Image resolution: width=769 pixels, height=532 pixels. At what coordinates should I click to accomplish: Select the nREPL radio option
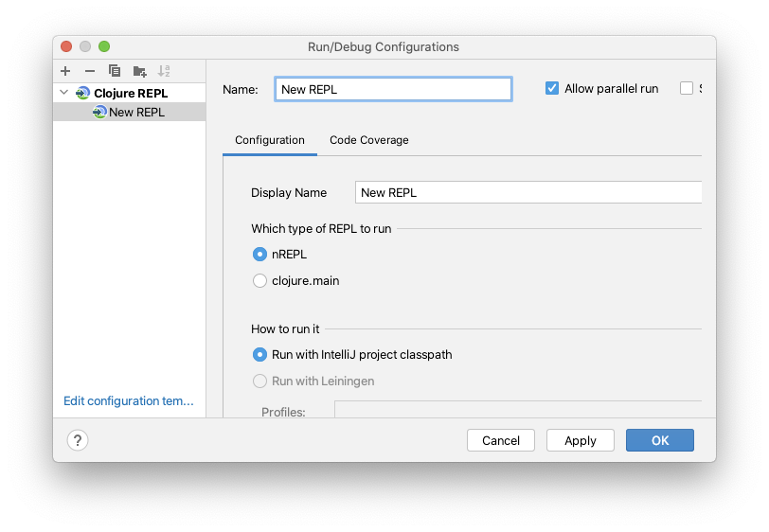click(259, 254)
